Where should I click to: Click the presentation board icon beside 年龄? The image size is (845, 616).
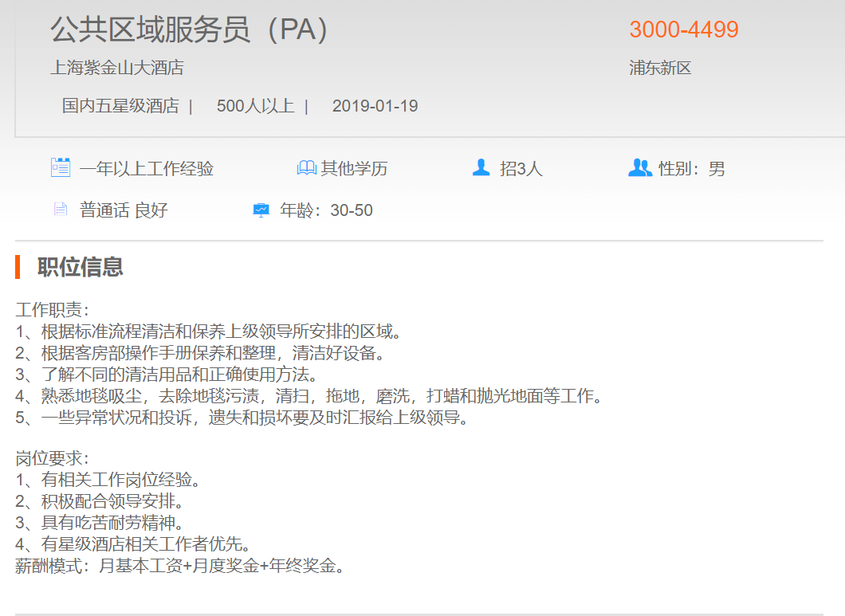(261, 210)
